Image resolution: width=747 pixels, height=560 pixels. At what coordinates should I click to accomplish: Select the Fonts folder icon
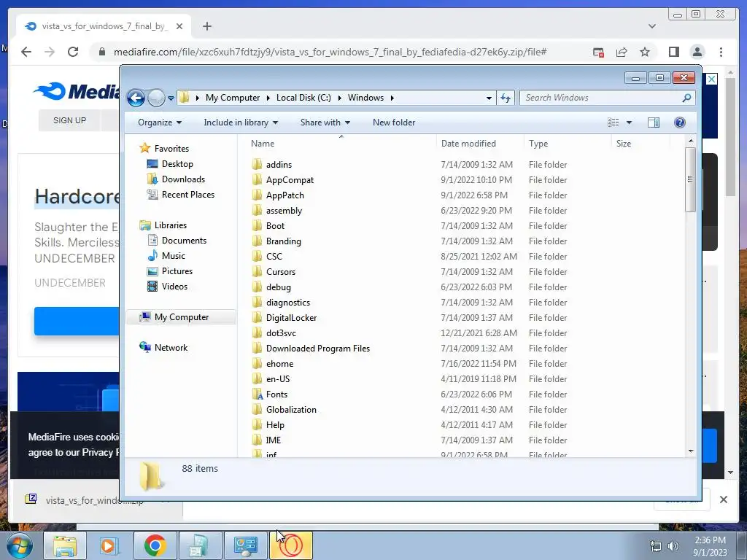(258, 394)
